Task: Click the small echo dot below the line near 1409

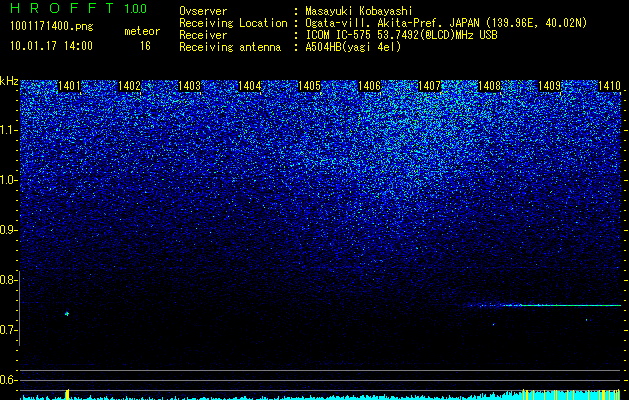Action: [586, 320]
